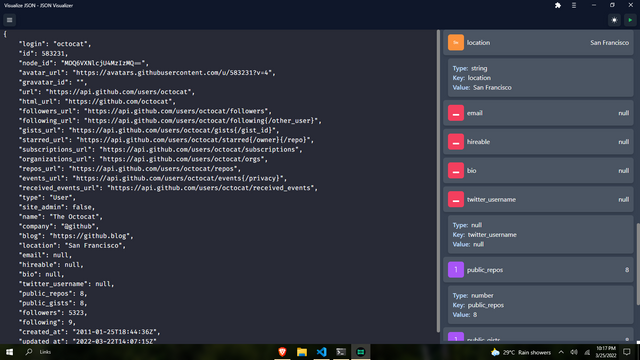Viewport: 640px width, 360px height.
Task: Click "Type: number" in public_repos details
Action: (473, 296)
